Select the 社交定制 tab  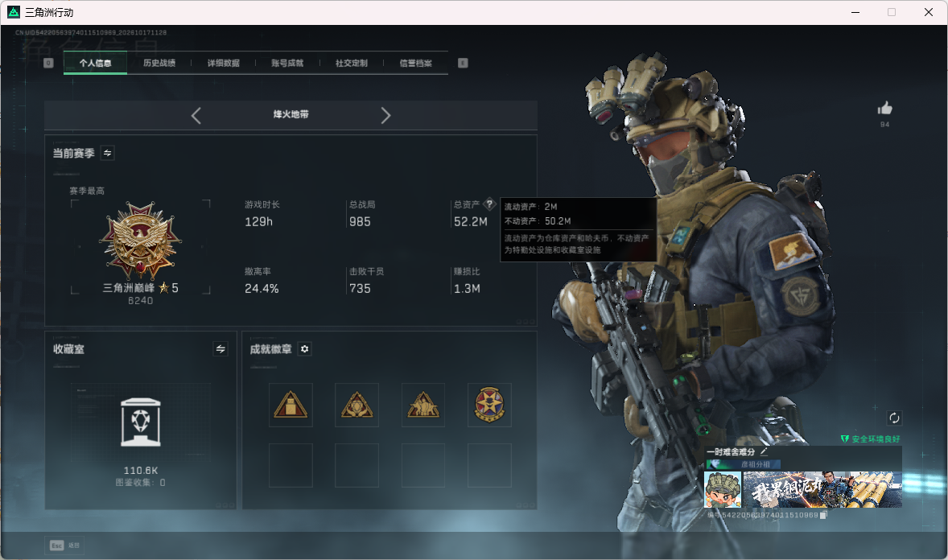(351, 63)
